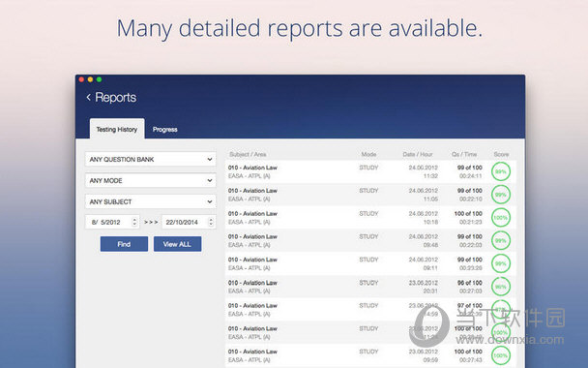
Task: Click the 96 of 100 questions value
Action: coord(469,283)
